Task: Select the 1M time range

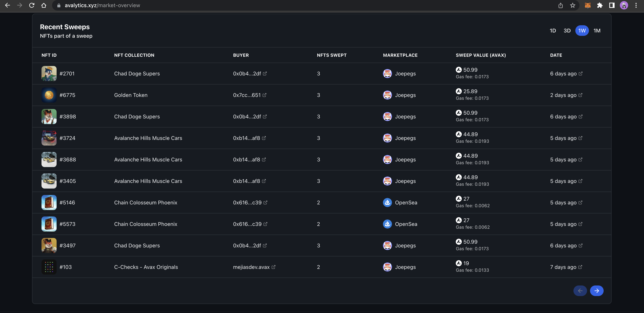Action: coord(597,31)
